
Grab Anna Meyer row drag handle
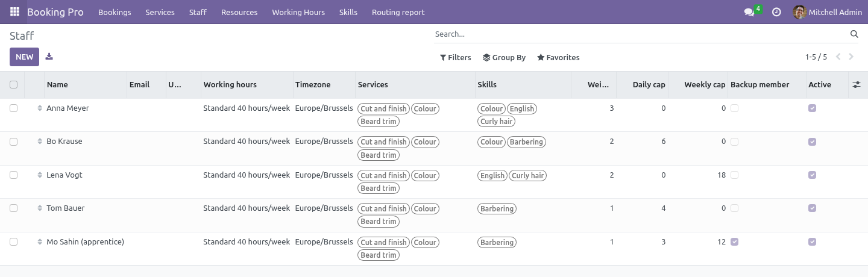[40, 108]
